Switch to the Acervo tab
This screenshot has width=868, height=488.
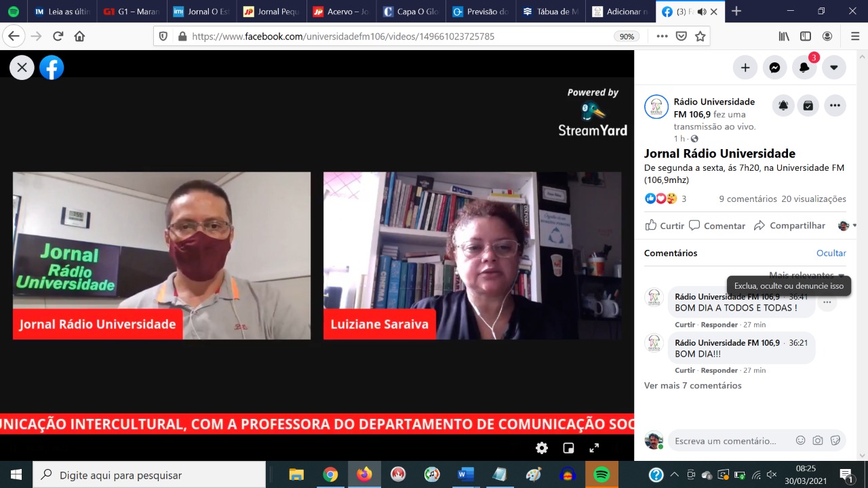(341, 12)
